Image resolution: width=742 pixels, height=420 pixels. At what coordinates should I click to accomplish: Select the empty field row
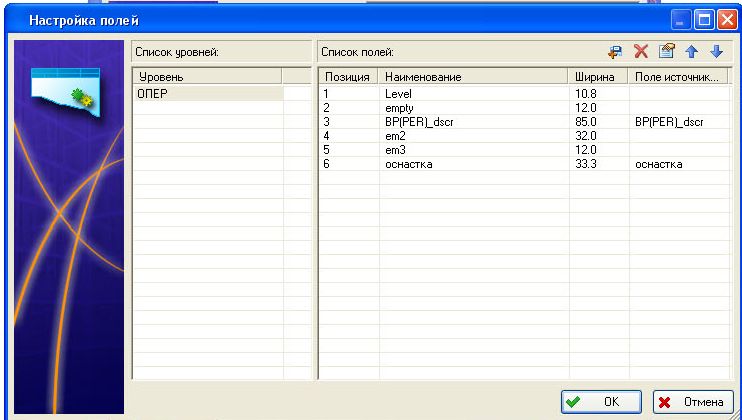(x=524, y=108)
